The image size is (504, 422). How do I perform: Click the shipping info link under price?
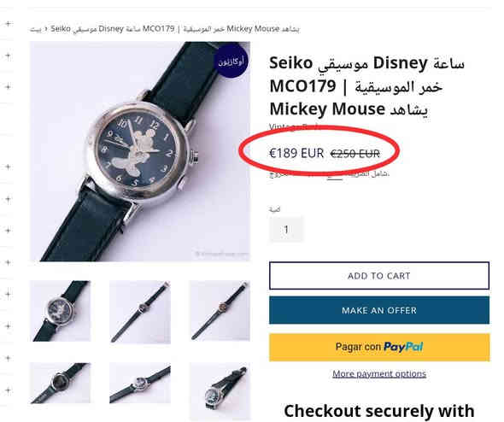pyautogui.click(x=335, y=175)
